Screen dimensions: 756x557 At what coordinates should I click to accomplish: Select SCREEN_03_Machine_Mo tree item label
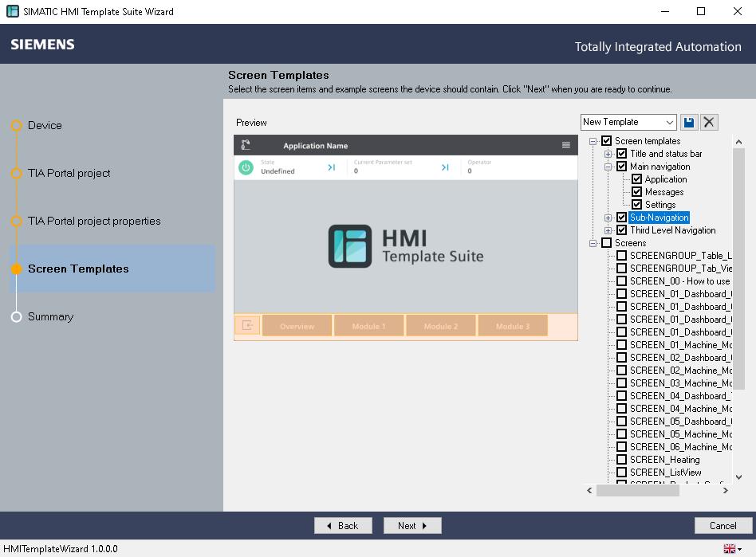(680, 383)
